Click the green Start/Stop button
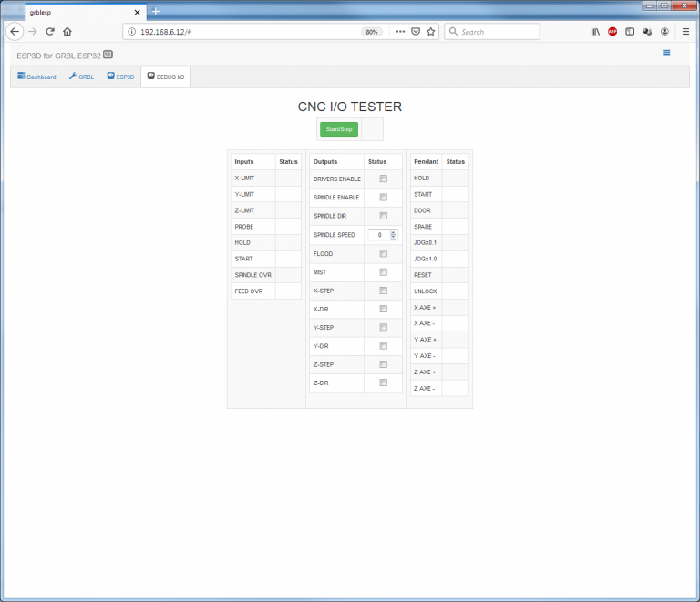The image size is (700, 602). 339,129
